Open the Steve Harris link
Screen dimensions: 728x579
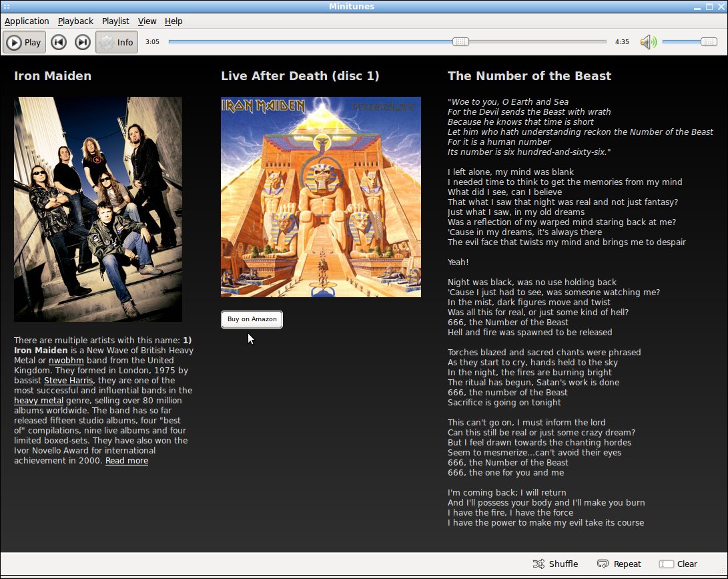coord(68,381)
